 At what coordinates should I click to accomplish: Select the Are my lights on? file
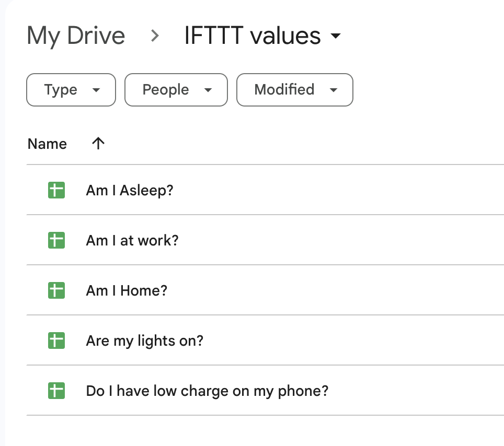click(x=144, y=341)
